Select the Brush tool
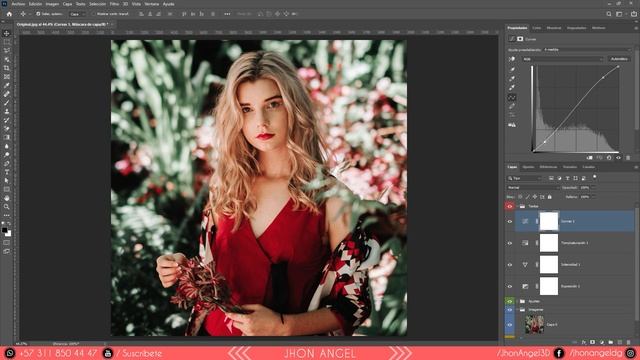The height and width of the screenshot is (360, 640). (7, 102)
